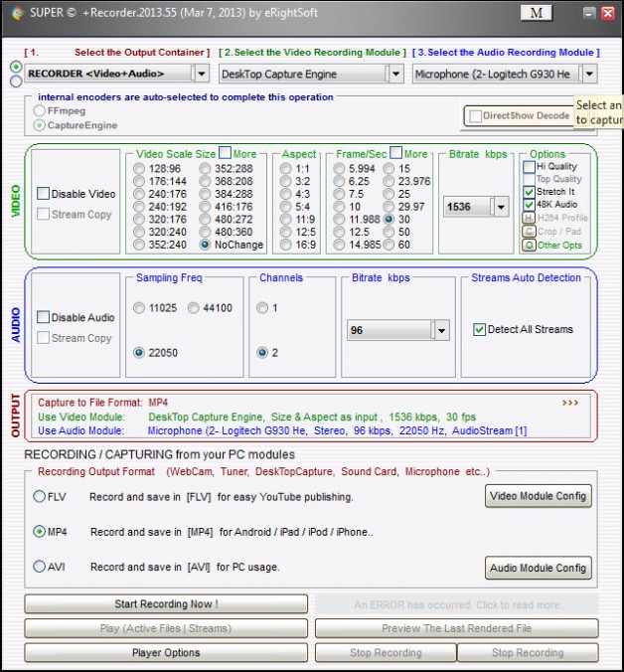Viewport: 624px width, 672px height.
Task: Click the H264 Profile H icon
Action: [529, 219]
